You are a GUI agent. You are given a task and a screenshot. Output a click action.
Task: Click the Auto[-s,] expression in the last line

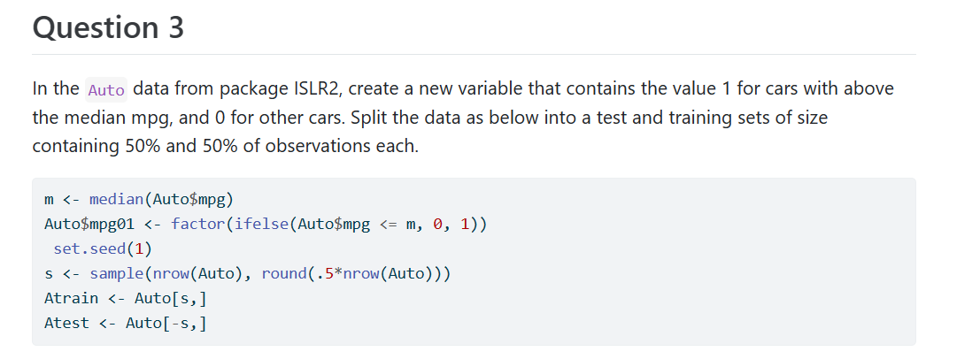[166, 323]
